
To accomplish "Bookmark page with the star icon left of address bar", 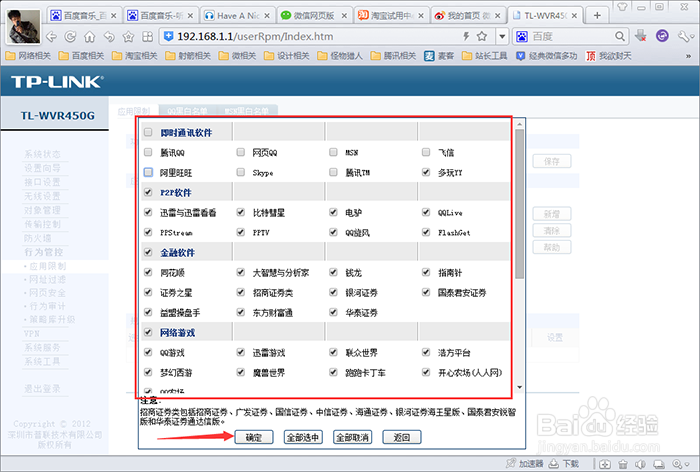I will coord(129,37).
